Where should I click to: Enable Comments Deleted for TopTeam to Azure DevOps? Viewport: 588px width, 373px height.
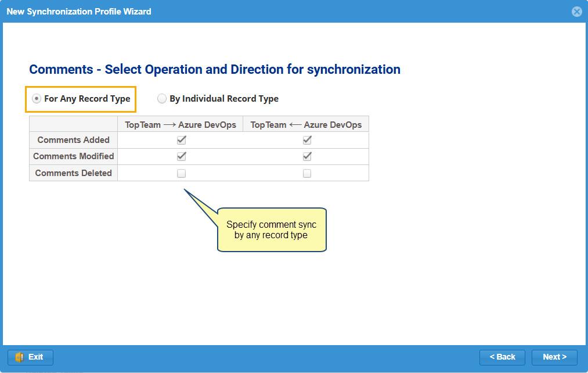click(181, 173)
